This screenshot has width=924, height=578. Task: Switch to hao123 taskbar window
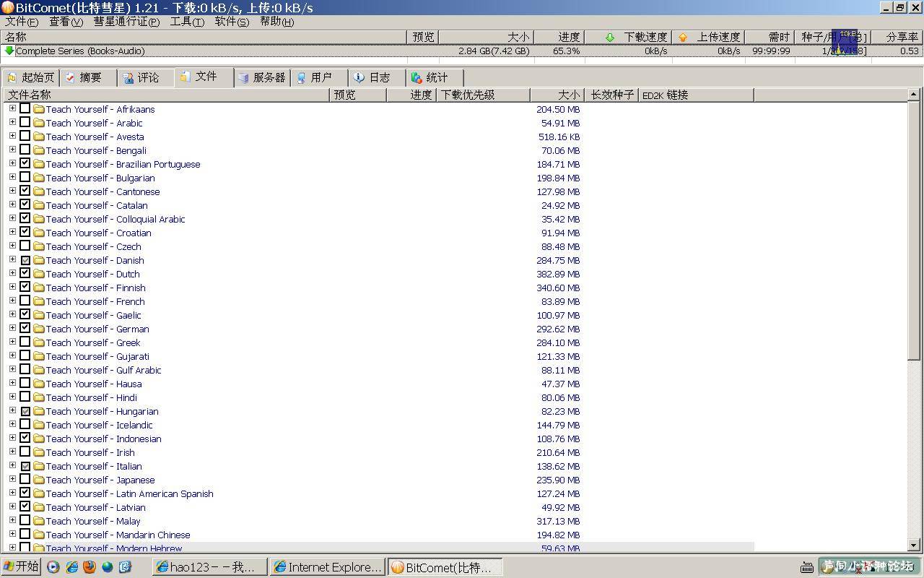pos(210,567)
